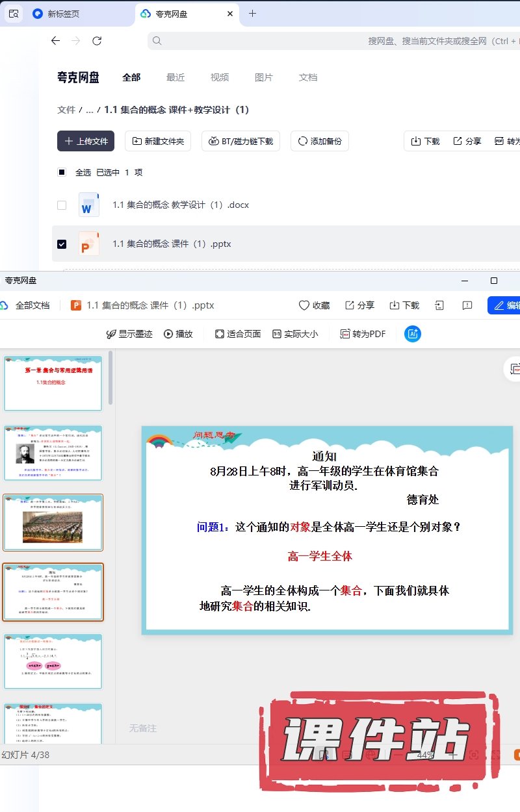Viewport: 520px width, 812px height.
Task: Click the 上传文件 button
Action: click(86, 141)
